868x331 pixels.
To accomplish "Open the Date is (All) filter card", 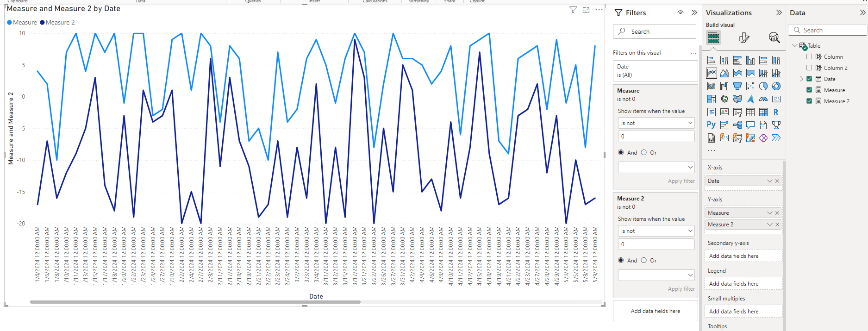I will click(655, 71).
